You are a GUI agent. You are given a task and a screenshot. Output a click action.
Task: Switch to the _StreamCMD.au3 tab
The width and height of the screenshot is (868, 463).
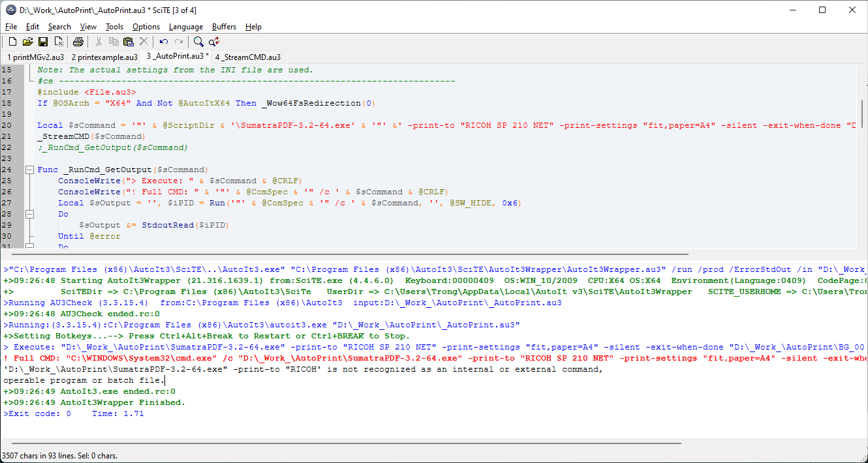click(248, 57)
